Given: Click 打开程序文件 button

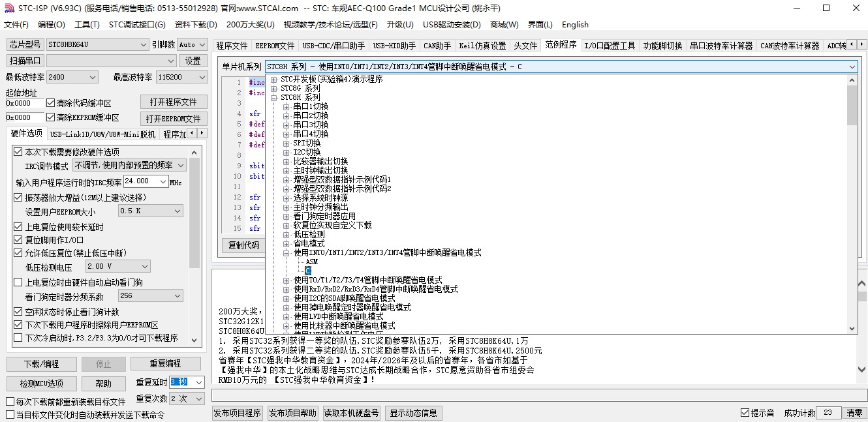Looking at the screenshot, I should pos(174,102).
